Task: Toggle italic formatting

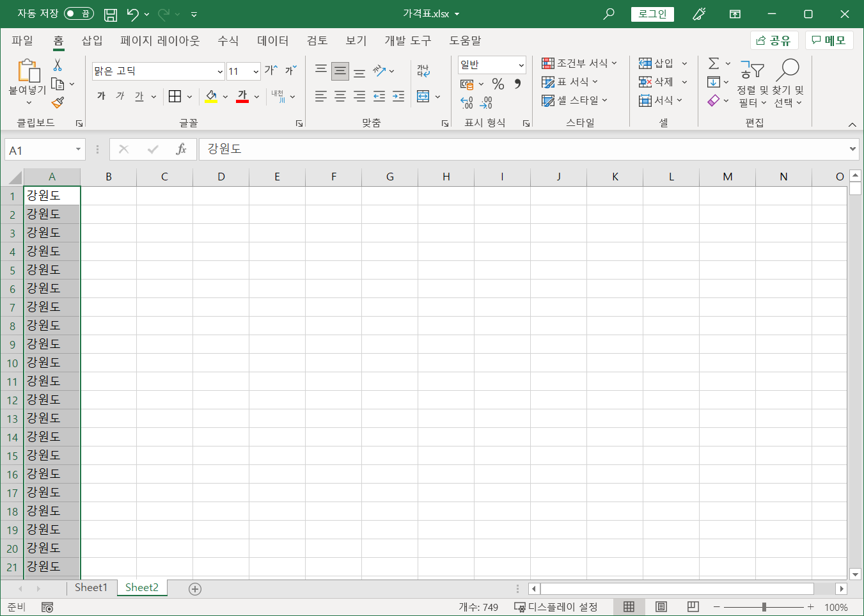Action: [x=120, y=97]
